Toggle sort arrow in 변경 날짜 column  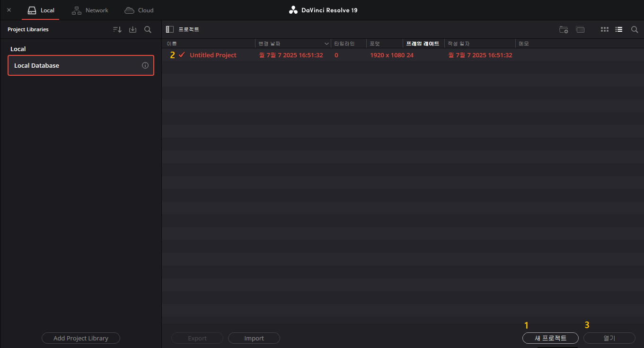pyautogui.click(x=327, y=44)
